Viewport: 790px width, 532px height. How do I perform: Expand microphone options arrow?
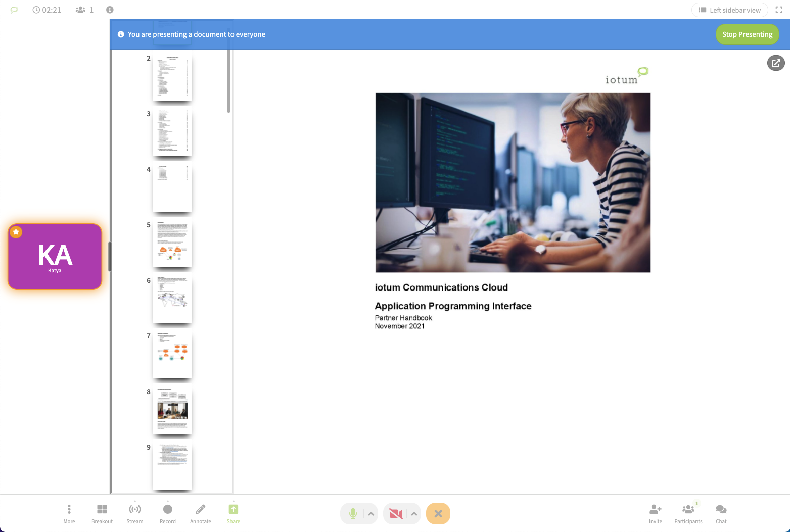coord(371,514)
